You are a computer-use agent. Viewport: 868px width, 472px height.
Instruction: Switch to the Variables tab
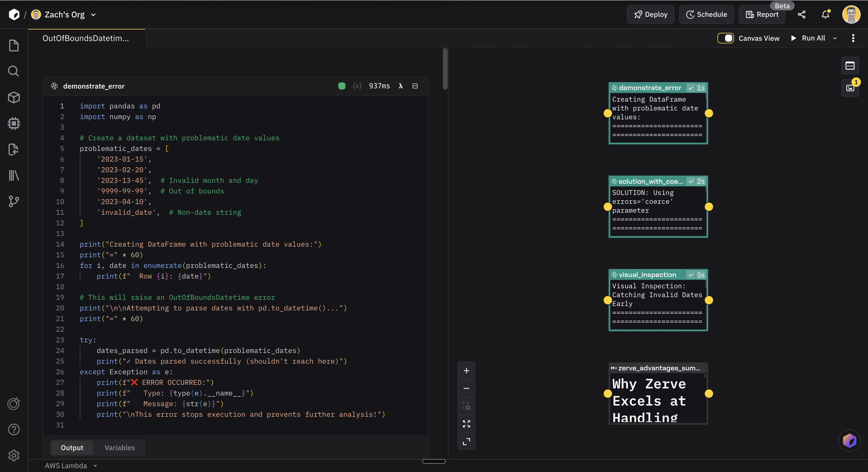pyautogui.click(x=120, y=448)
